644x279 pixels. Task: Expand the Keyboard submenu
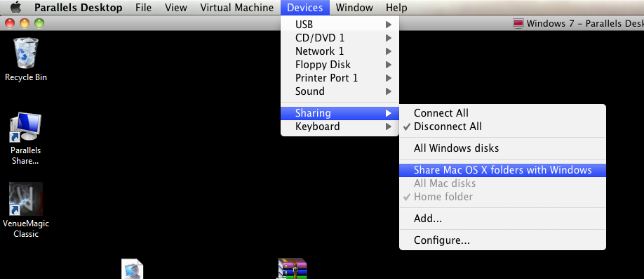pyautogui.click(x=340, y=126)
